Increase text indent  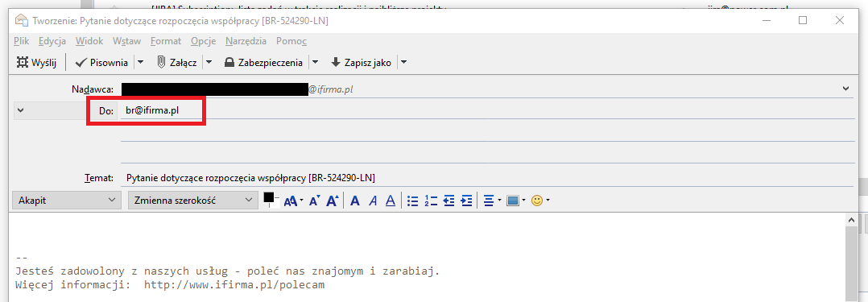point(467,201)
